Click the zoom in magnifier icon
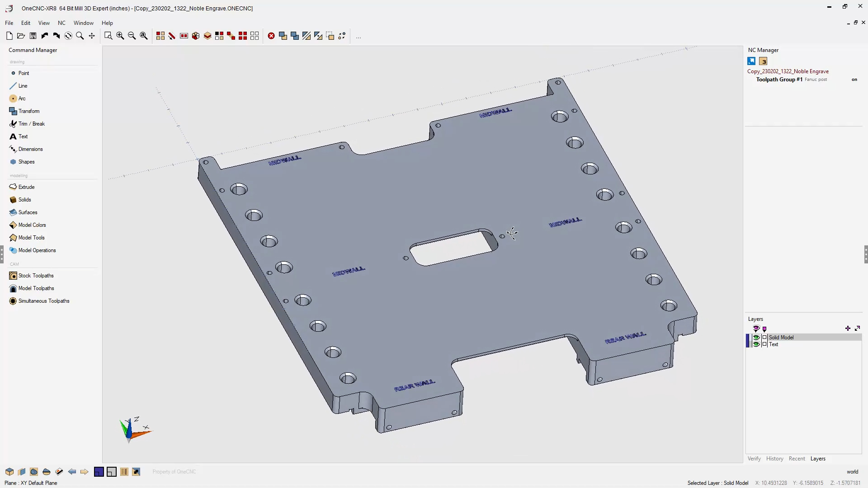Screen dimensions: 868x488 (120, 36)
